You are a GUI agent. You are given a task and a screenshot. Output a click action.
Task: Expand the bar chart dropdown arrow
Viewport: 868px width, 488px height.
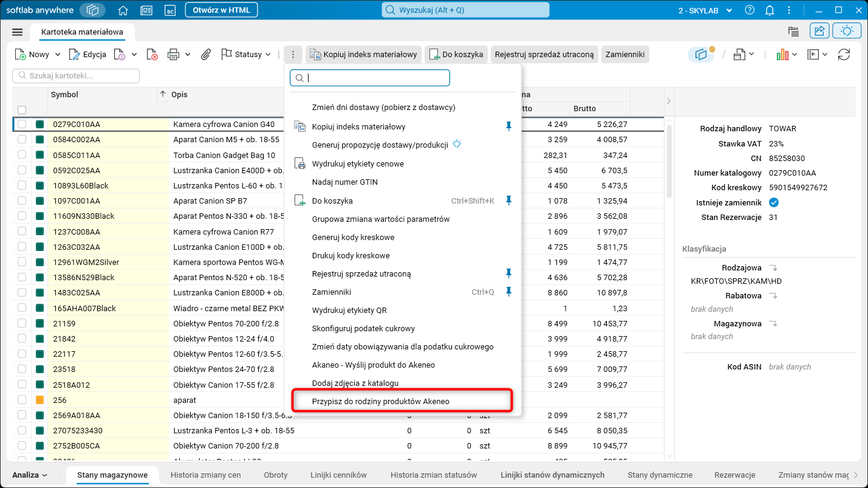795,55
